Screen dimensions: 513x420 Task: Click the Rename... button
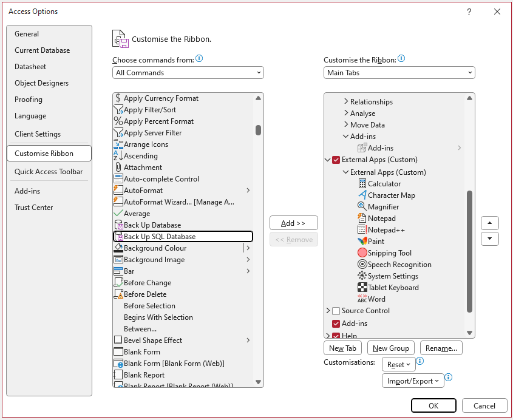(441, 348)
